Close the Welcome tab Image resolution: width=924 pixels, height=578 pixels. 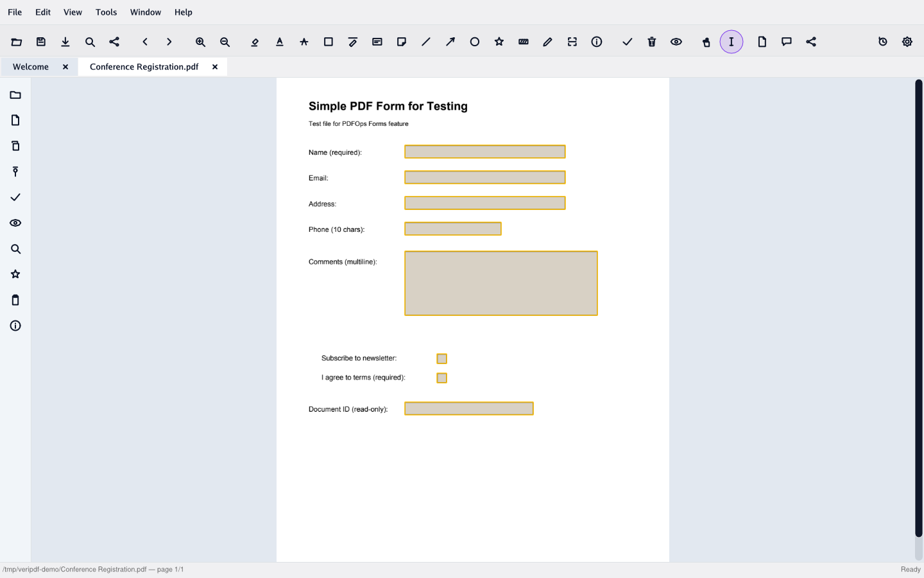(65, 67)
